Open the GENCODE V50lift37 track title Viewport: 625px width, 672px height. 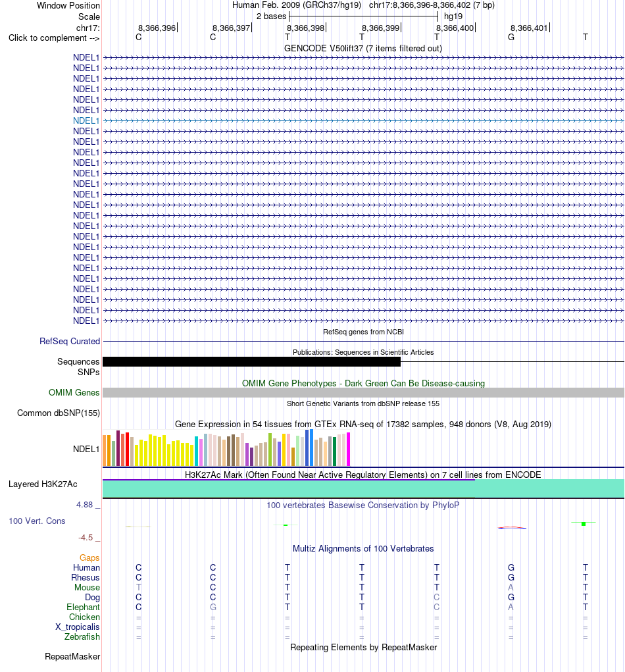(363, 49)
